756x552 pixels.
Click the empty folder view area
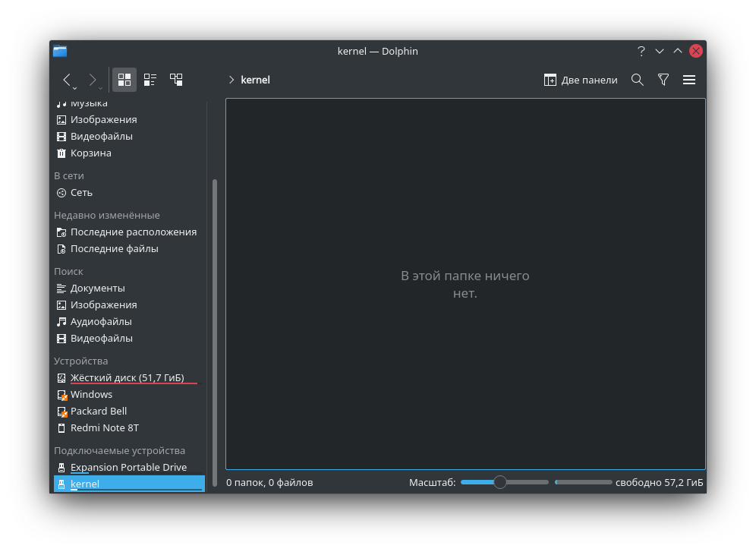466,284
